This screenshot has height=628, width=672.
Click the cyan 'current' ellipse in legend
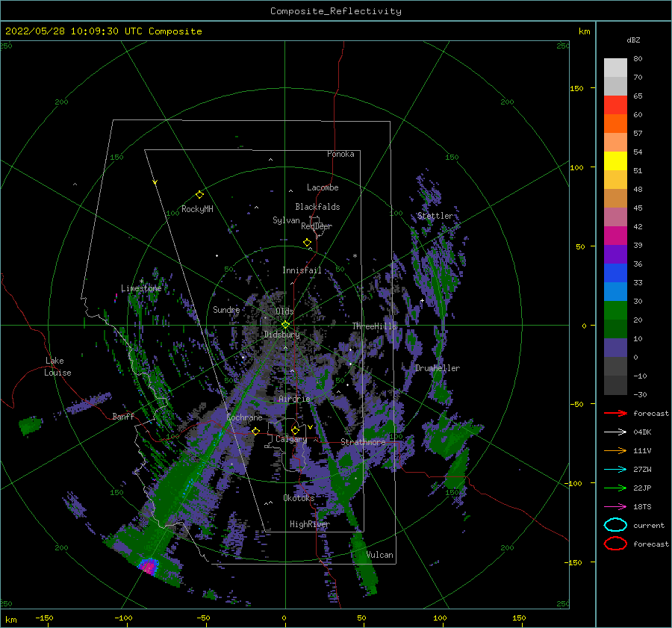tap(615, 525)
